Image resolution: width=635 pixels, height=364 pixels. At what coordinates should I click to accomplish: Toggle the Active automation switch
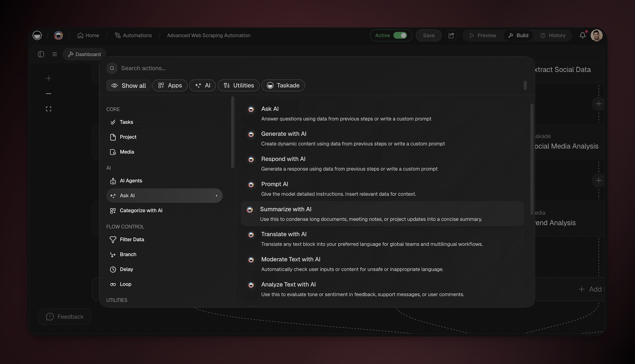pos(400,35)
